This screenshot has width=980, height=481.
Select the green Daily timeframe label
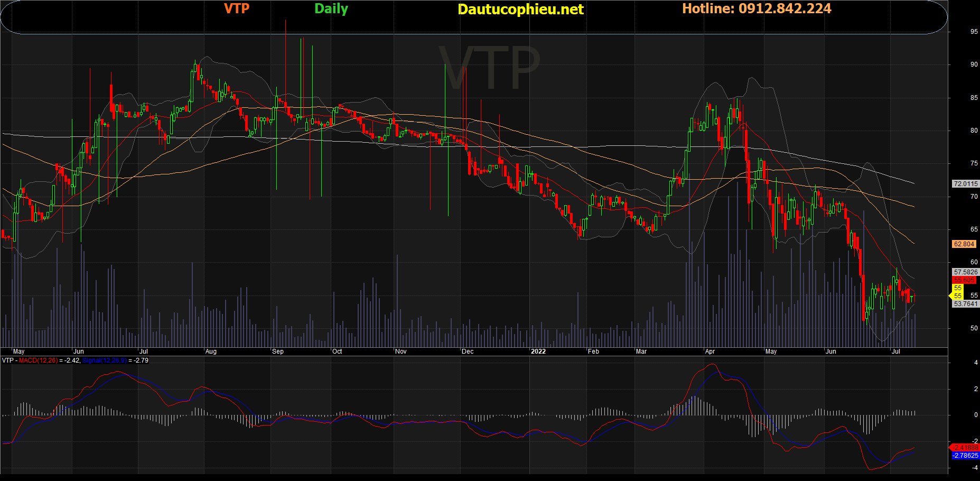coord(331,8)
